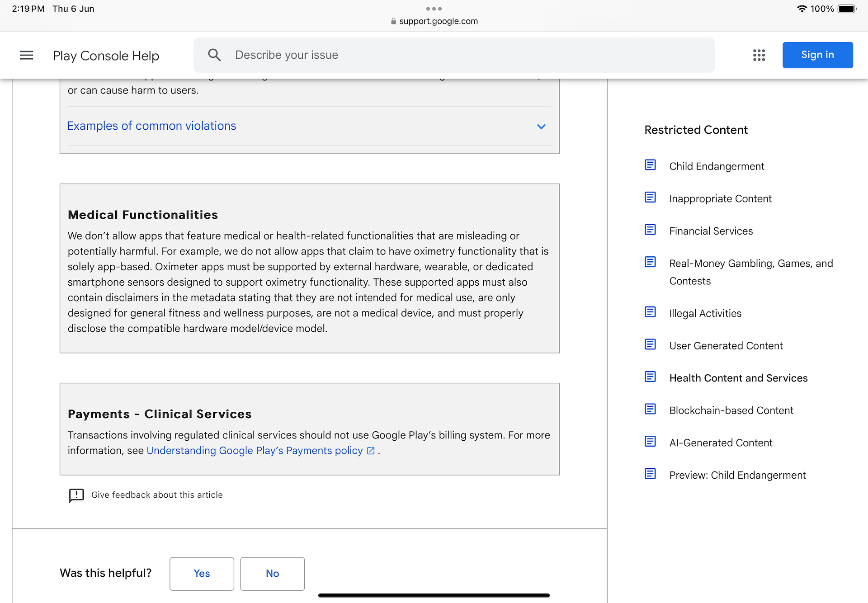Screen dimensions: 868x603
Task: Click the document icon beside Illegal Activities
Action: (650, 312)
